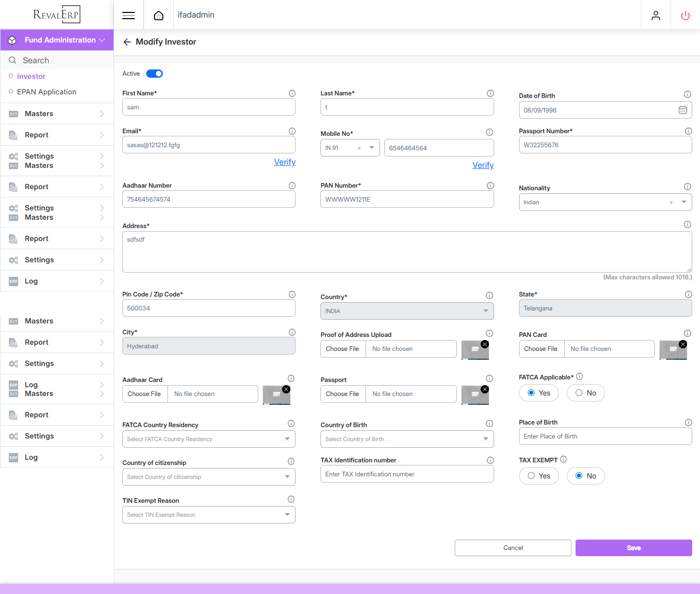700x594 pixels.
Task: Open the user profile icon
Action: tap(656, 15)
